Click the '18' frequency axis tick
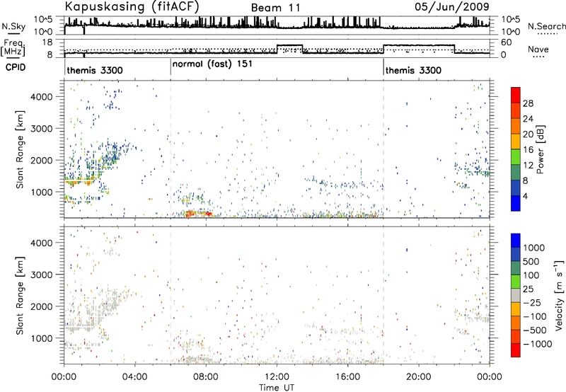The image size is (566, 392). 47,42
